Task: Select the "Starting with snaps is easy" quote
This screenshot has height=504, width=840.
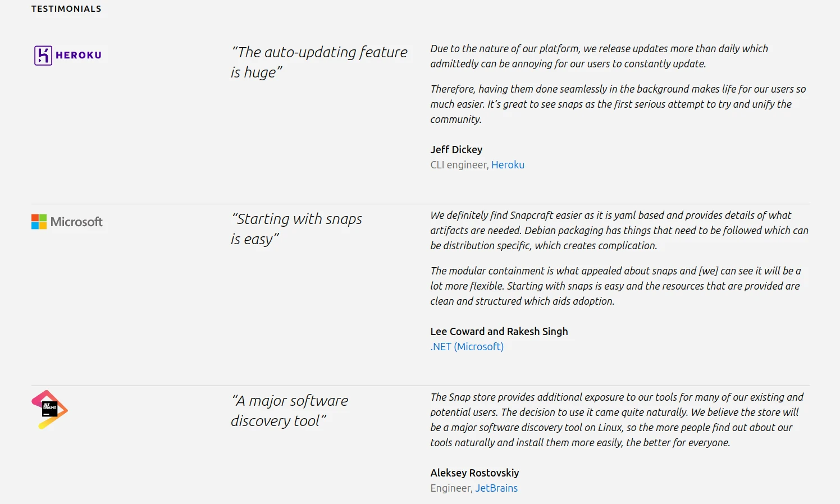Action: (x=296, y=229)
